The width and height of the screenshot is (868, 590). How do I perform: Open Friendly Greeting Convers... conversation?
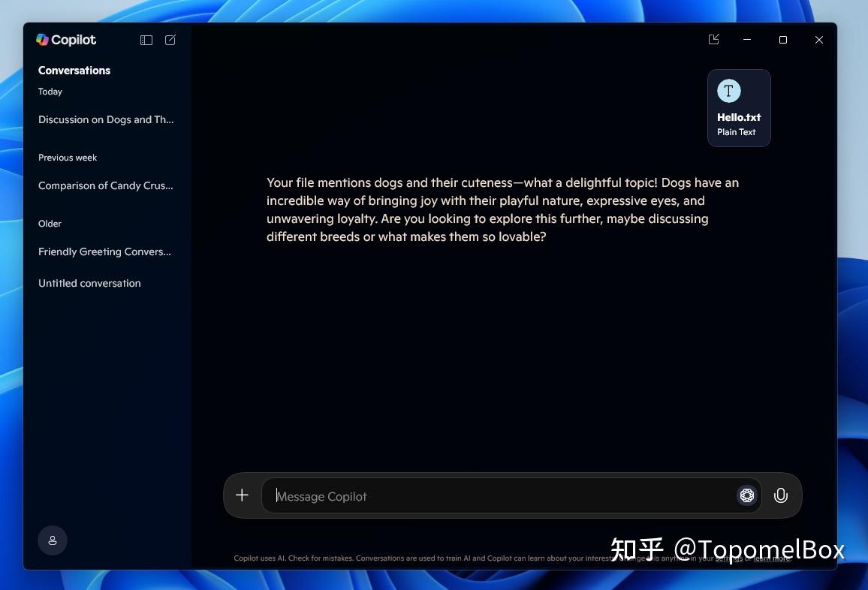(104, 251)
